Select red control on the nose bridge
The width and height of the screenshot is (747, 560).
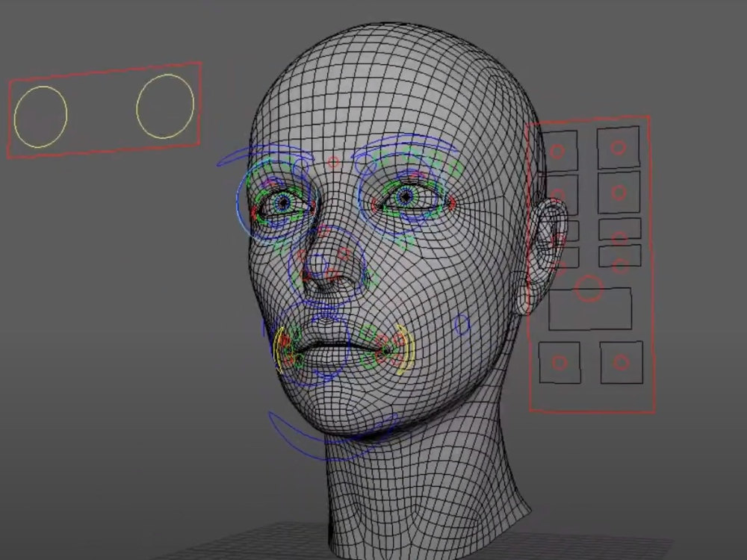[324, 232]
